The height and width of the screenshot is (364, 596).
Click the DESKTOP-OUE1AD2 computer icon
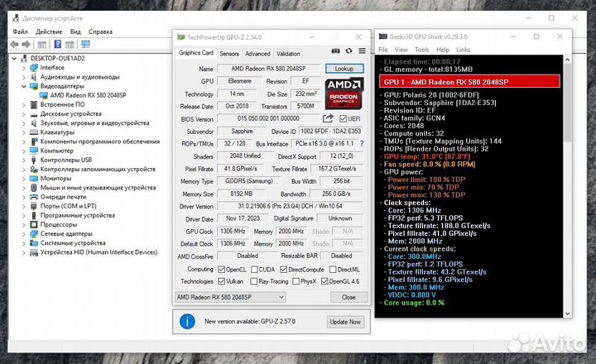point(24,58)
